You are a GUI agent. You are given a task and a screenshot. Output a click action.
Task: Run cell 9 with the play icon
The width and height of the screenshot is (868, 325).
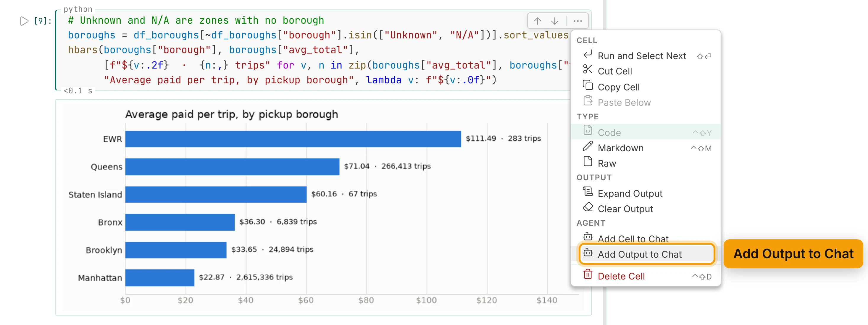(24, 21)
